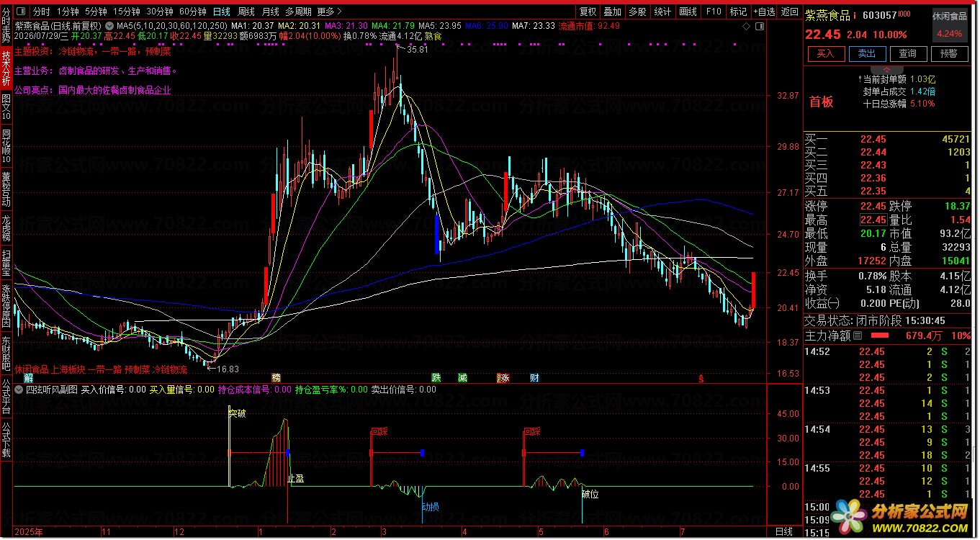Switch to 分时 view

42,12
